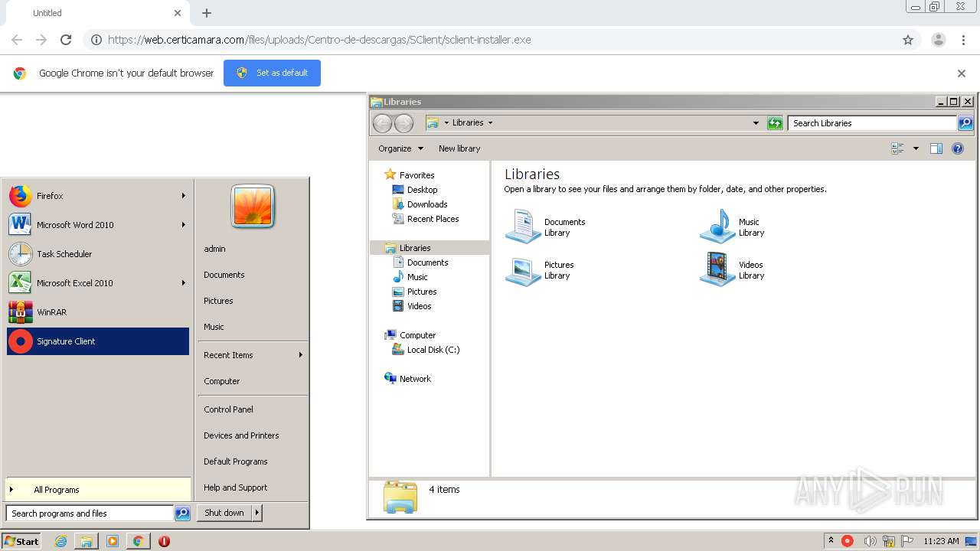Screen dimensions: 980x551
Task: Click New library button
Action: pyautogui.click(x=459, y=148)
